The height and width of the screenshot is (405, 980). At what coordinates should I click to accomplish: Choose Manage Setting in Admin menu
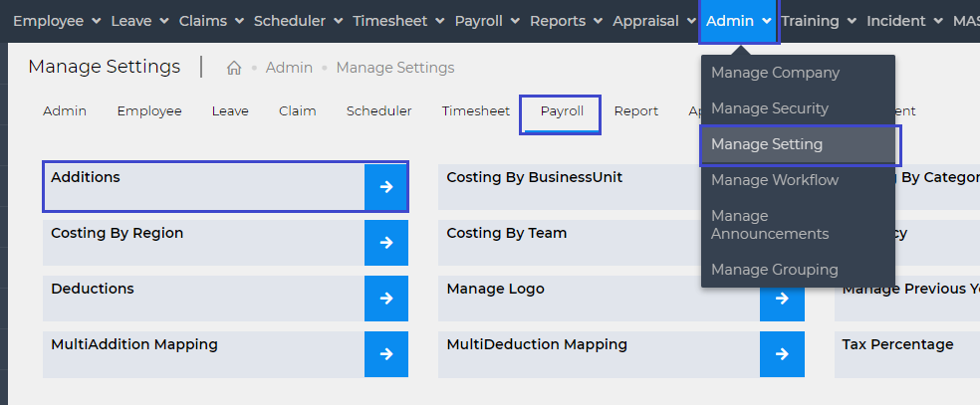[798, 144]
